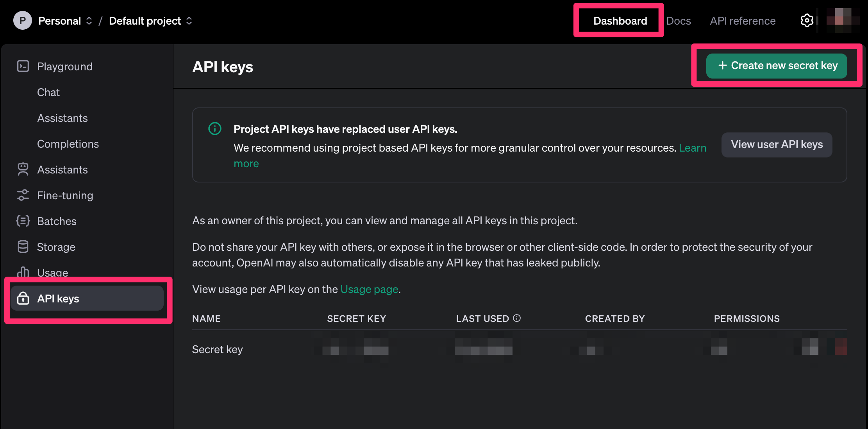Click the API keys lock icon
Screen dimensions: 868x429
[x=23, y=299]
